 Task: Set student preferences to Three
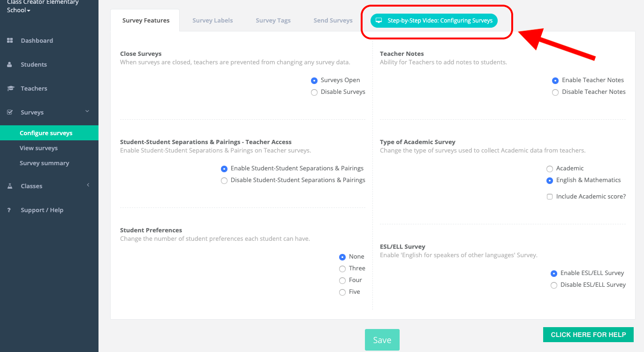coord(342,269)
